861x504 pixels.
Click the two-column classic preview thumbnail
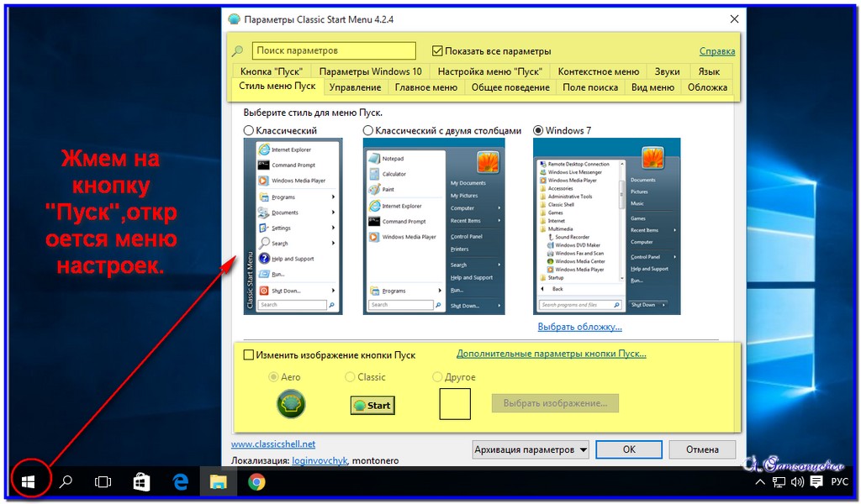tap(434, 227)
